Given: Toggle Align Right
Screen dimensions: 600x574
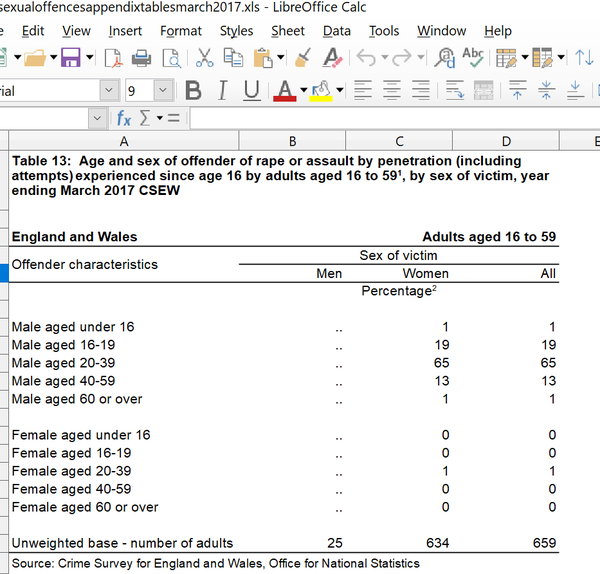Looking at the screenshot, I should (421, 91).
